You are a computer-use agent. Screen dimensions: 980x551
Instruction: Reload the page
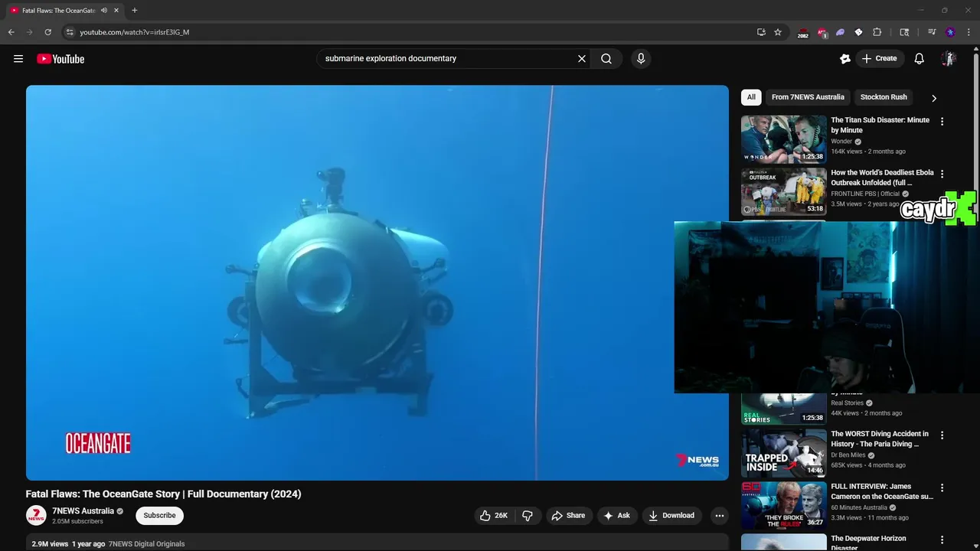coord(47,32)
